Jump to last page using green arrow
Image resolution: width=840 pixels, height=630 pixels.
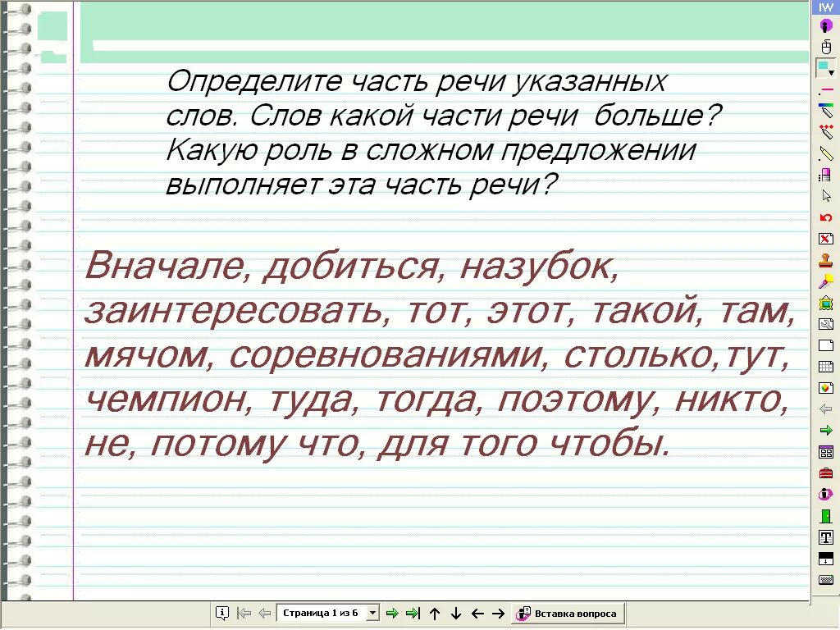[x=413, y=614]
